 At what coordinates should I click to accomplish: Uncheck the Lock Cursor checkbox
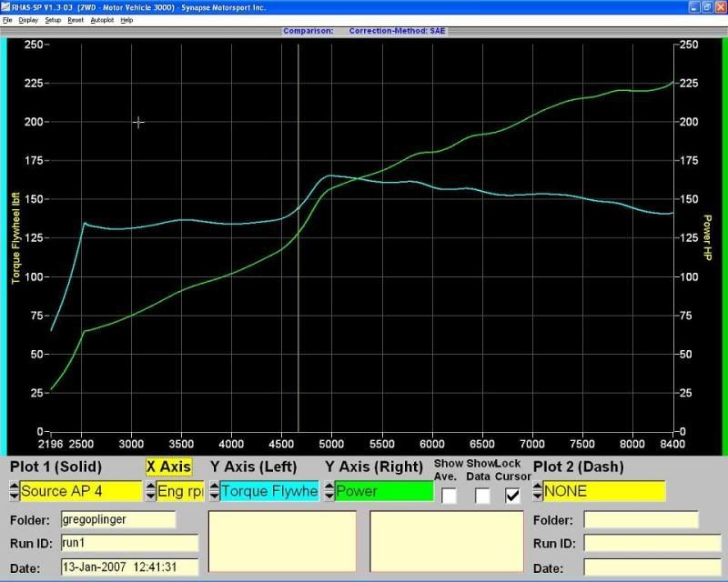(x=513, y=495)
